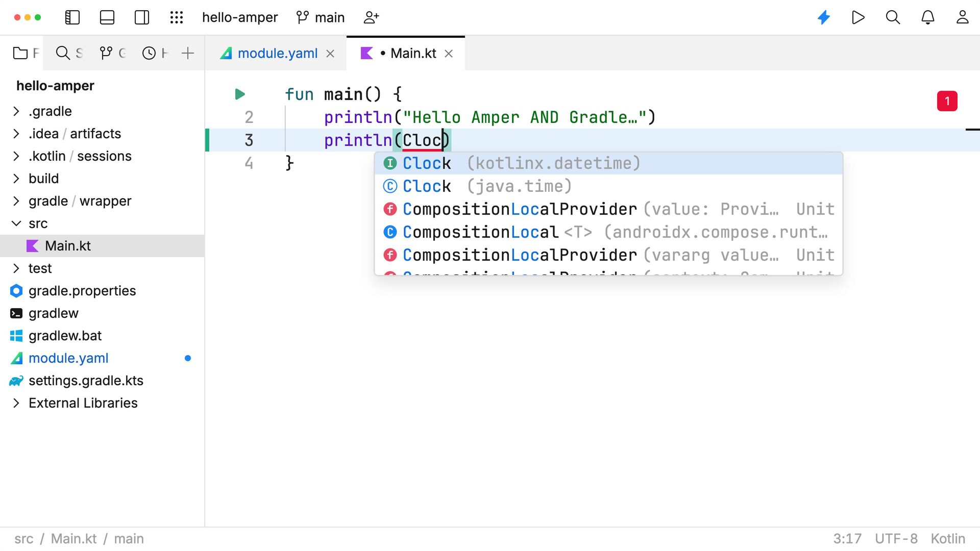Pick CompositionLocal<T> completion suggestion
This screenshot has width=980, height=551.
coord(608,232)
